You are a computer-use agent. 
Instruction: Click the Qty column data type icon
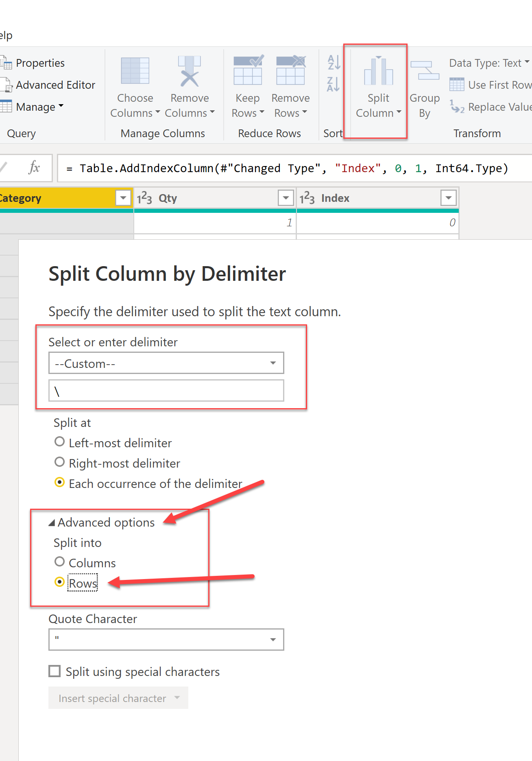pos(144,198)
